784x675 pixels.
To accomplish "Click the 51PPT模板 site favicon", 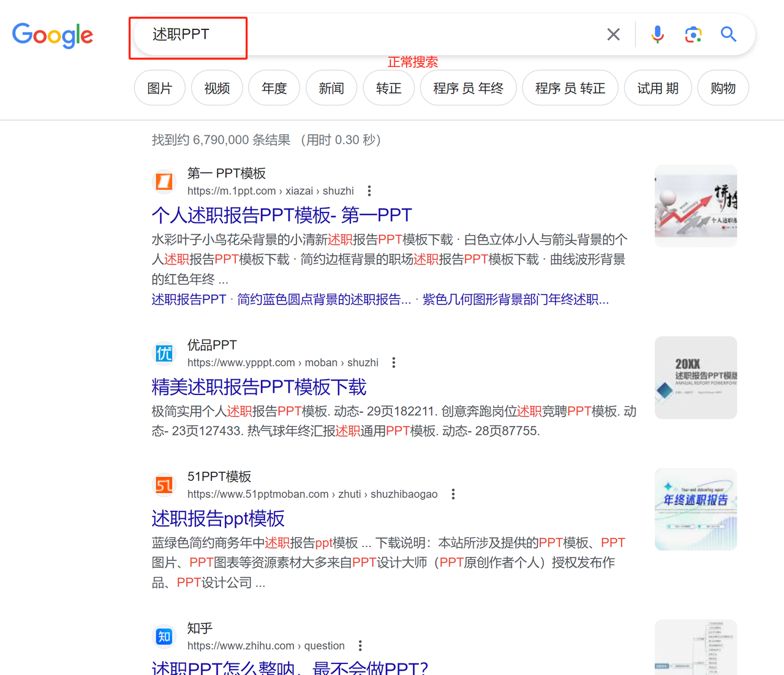I will [164, 485].
